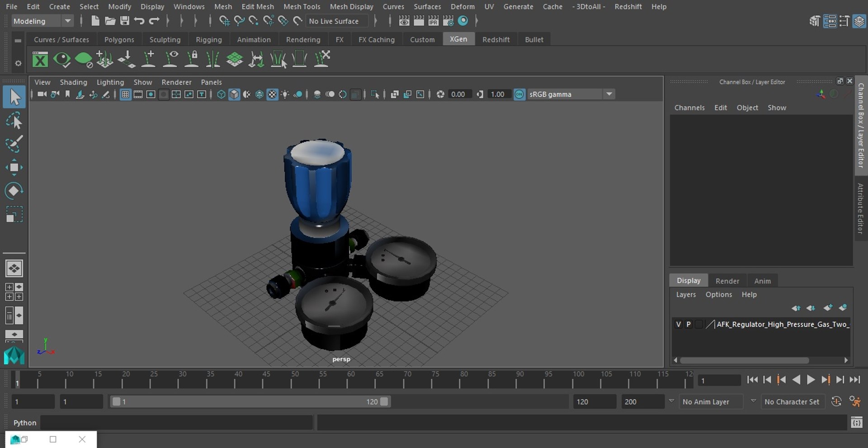Toggle wireframe on shaded display
The height and width of the screenshot is (448, 868).
tap(259, 94)
